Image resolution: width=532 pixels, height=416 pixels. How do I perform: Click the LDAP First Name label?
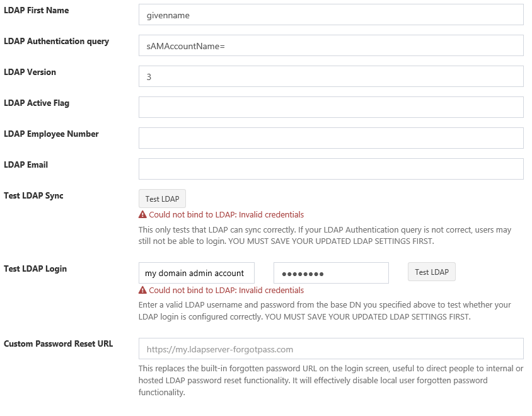click(x=35, y=10)
